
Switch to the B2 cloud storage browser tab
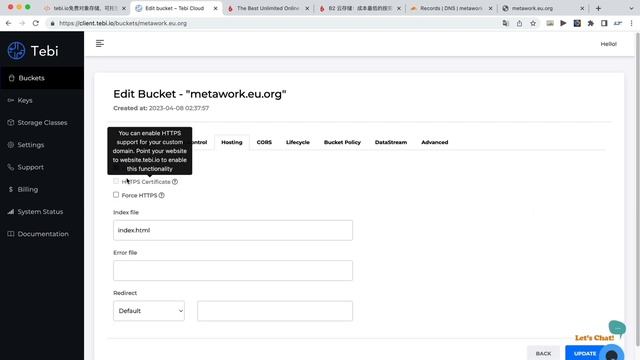click(x=360, y=8)
